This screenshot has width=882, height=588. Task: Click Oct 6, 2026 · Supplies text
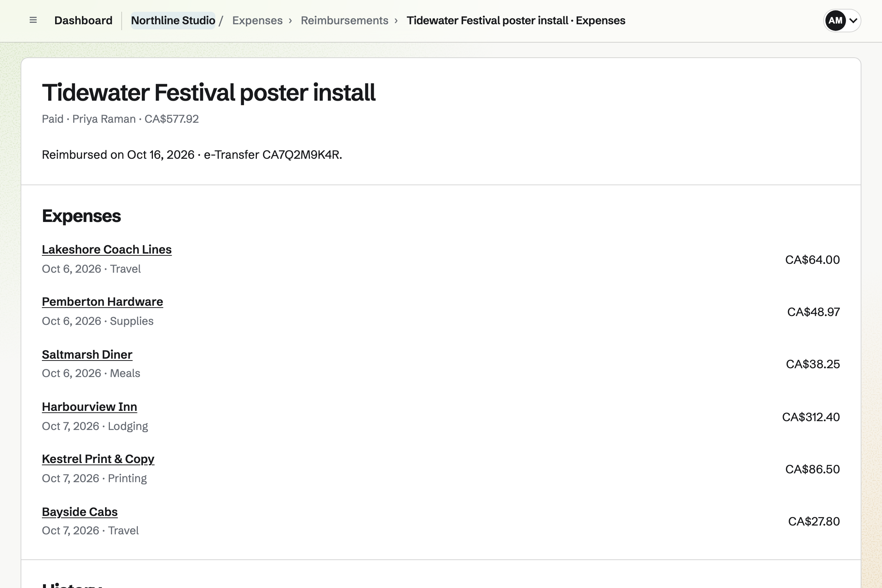point(98,321)
